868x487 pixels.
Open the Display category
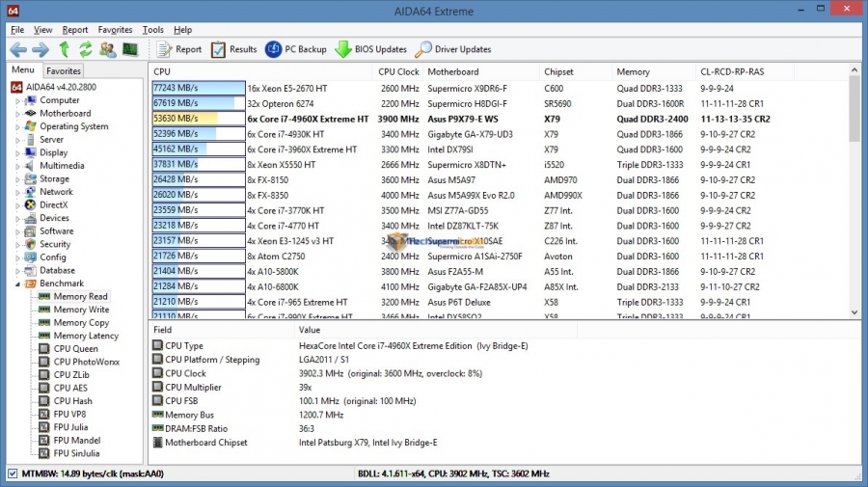coord(53,152)
